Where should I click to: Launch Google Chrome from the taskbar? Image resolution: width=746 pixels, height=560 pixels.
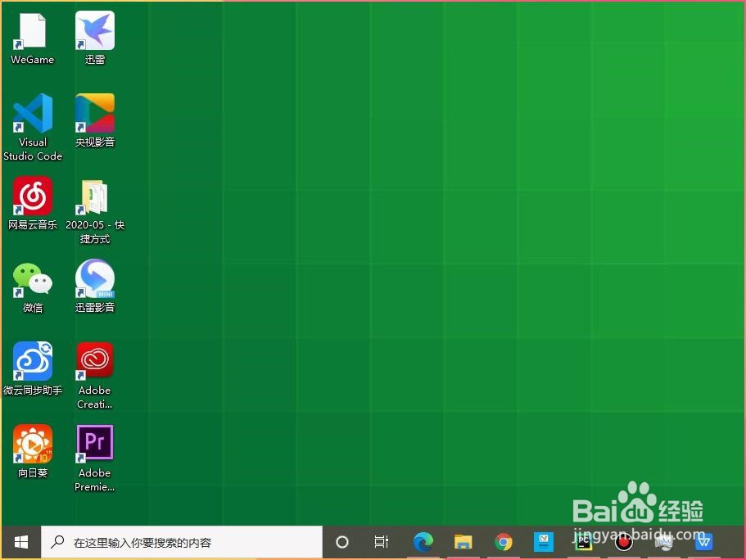point(504,542)
